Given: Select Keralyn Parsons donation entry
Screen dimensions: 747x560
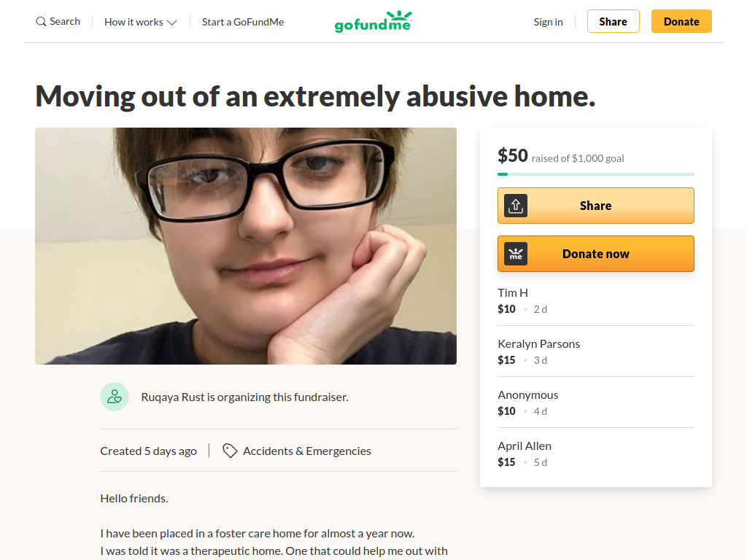Looking at the screenshot, I should (x=595, y=352).
